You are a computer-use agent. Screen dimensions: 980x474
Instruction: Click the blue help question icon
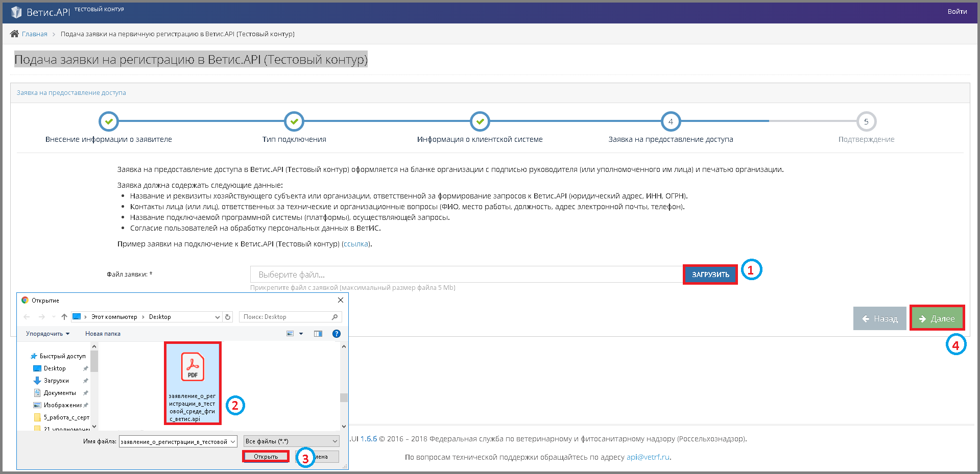337,334
